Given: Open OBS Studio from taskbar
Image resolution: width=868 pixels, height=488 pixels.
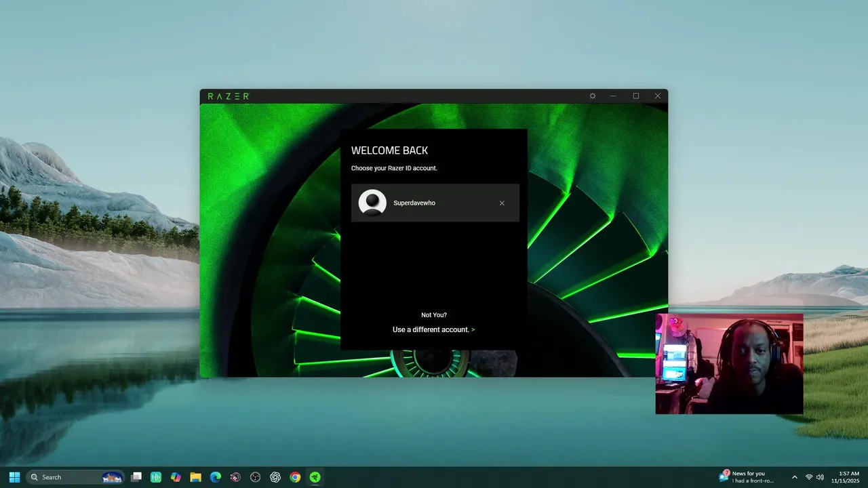Looking at the screenshot, I should coord(255,477).
